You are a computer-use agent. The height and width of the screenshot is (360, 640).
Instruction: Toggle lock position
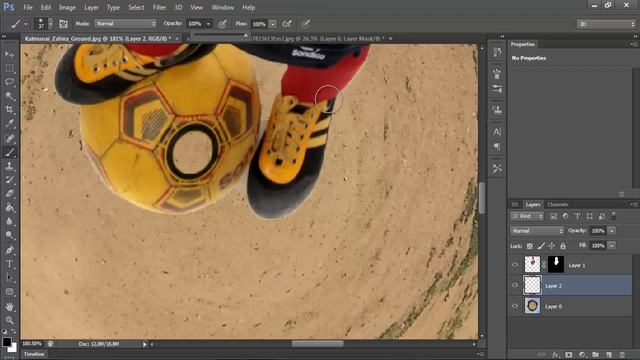(x=552, y=246)
